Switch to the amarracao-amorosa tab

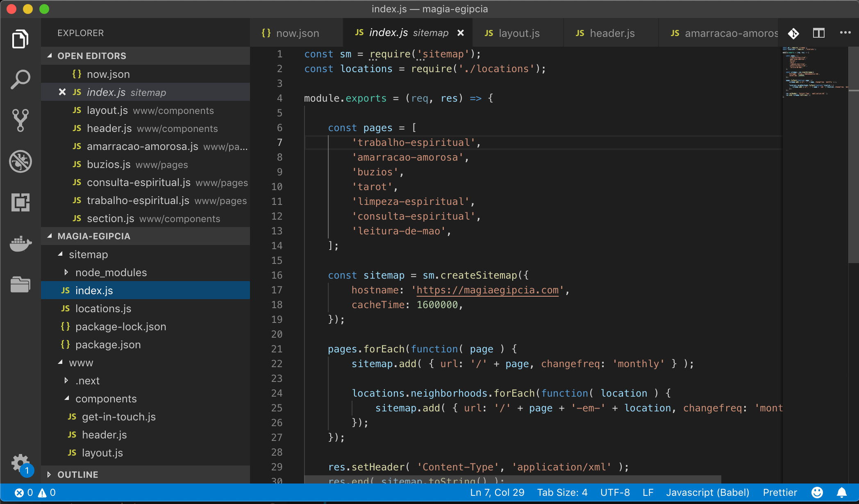(718, 33)
